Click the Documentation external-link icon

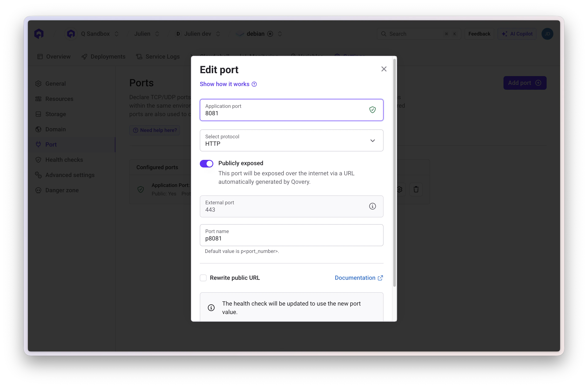point(380,278)
